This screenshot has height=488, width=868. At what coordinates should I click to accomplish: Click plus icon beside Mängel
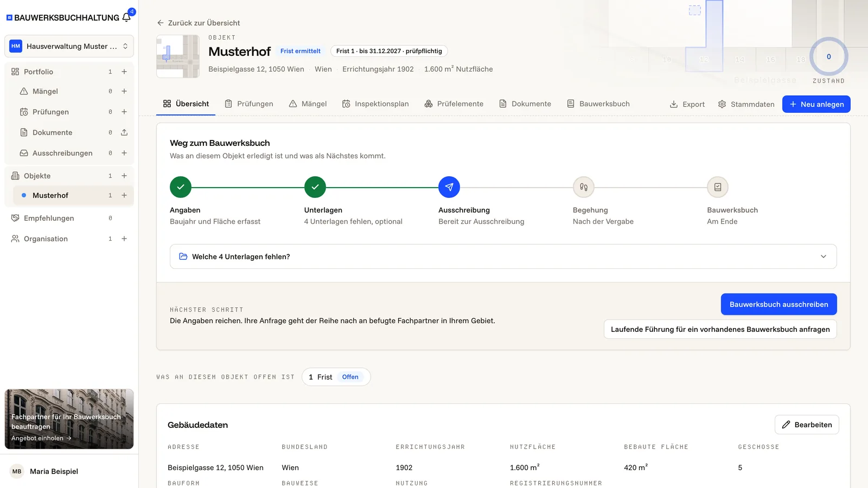coord(124,91)
